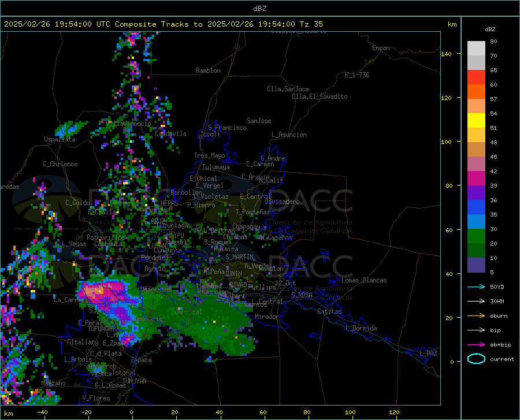This screenshot has width=520, height=420.
Task: Click the cyan current ellipse icon
Action: pos(476,359)
